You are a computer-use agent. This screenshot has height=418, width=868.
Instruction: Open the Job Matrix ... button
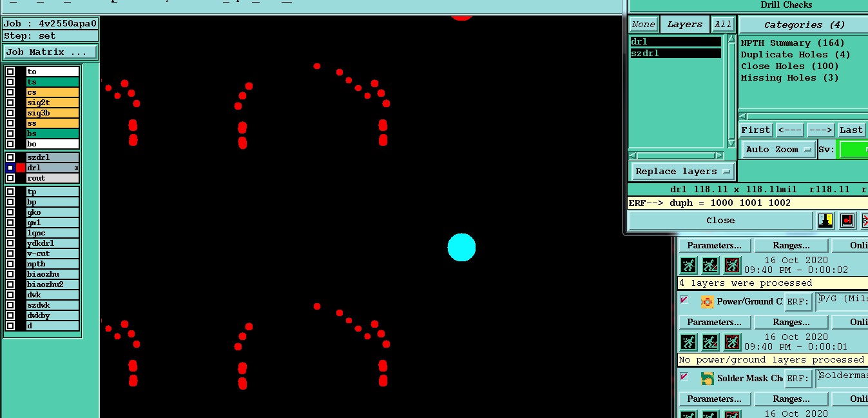pos(50,52)
